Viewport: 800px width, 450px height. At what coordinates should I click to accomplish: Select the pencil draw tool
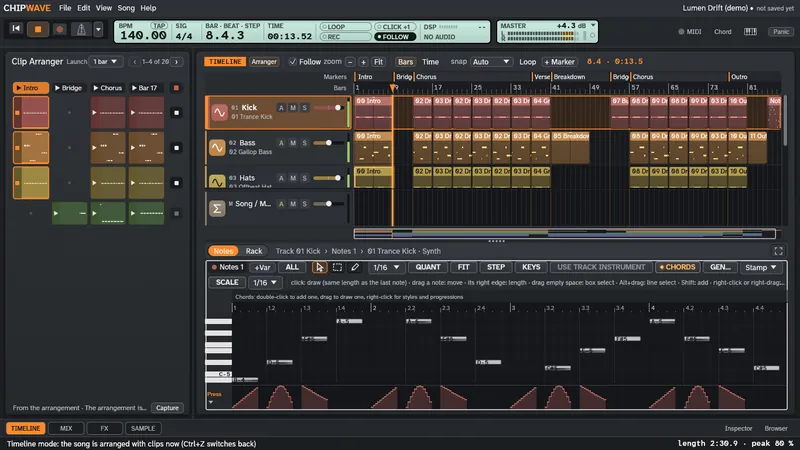pyautogui.click(x=355, y=267)
